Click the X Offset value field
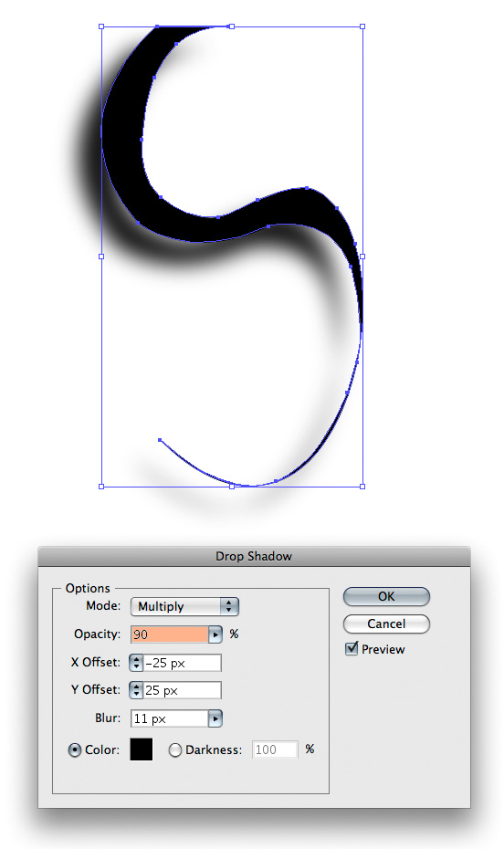504x849 pixels. [183, 663]
